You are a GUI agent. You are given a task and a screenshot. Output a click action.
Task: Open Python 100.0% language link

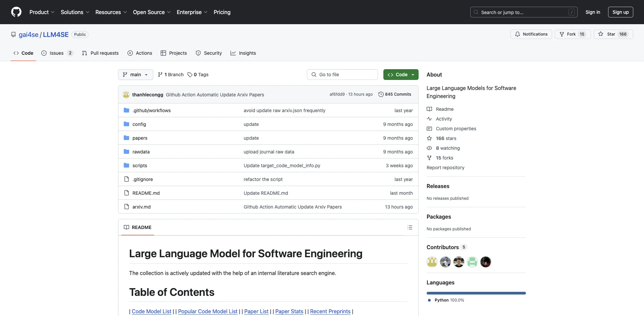tap(446, 300)
